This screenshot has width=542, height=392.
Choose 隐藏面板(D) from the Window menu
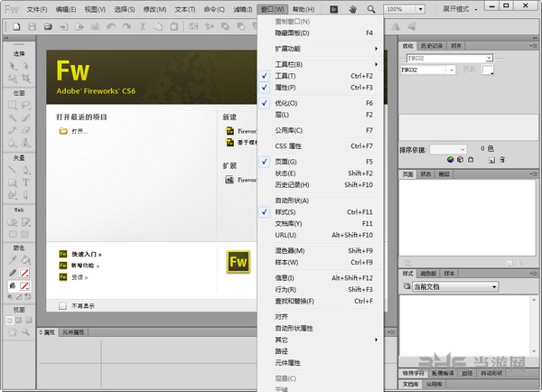coord(321,33)
